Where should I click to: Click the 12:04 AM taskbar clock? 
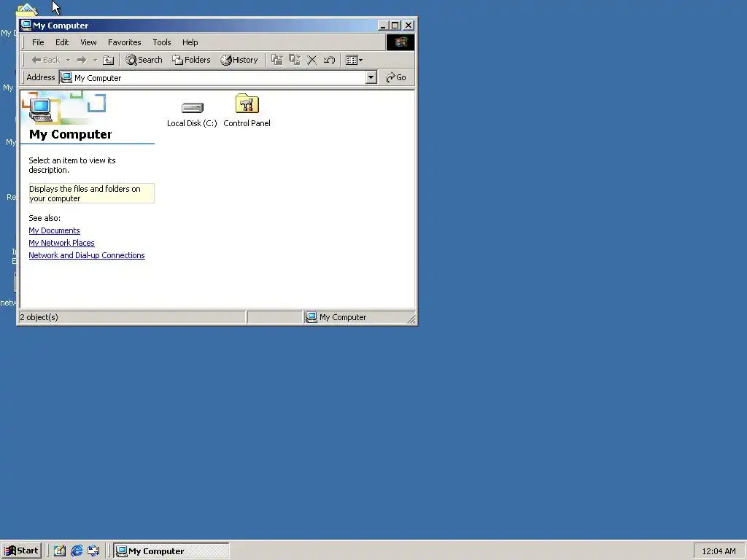click(x=719, y=551)
